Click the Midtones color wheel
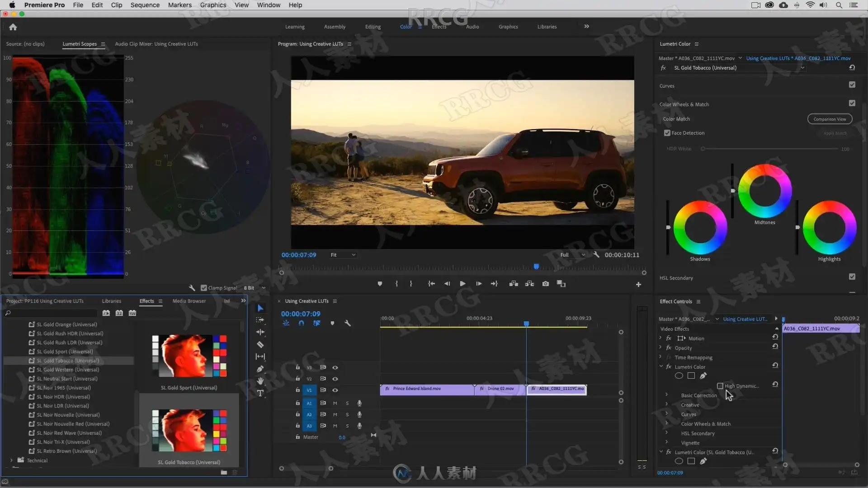This screenshot has height=488, width=868. click(764, 191)
